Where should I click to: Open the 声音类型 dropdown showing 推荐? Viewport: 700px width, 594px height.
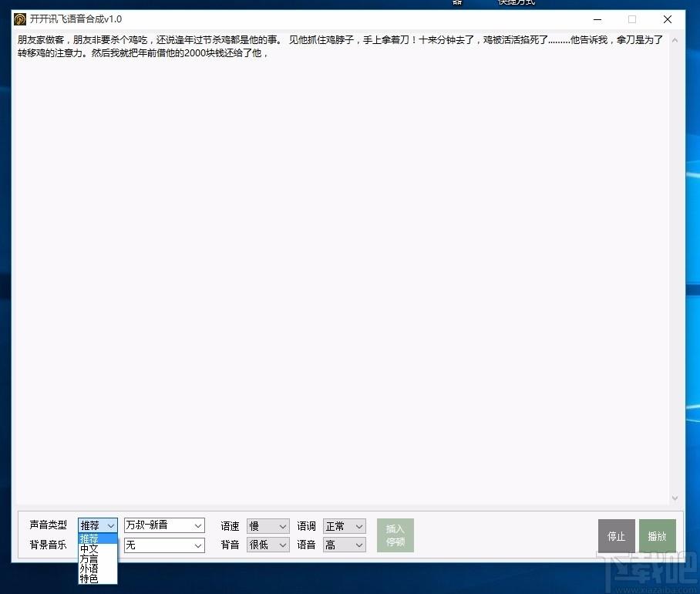coord(98,525)
